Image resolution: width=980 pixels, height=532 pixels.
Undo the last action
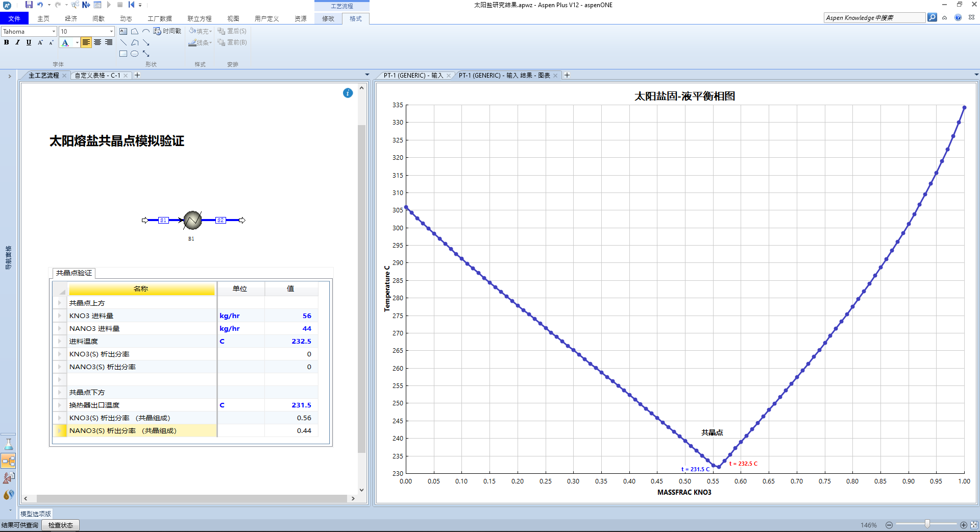[40, 5]
